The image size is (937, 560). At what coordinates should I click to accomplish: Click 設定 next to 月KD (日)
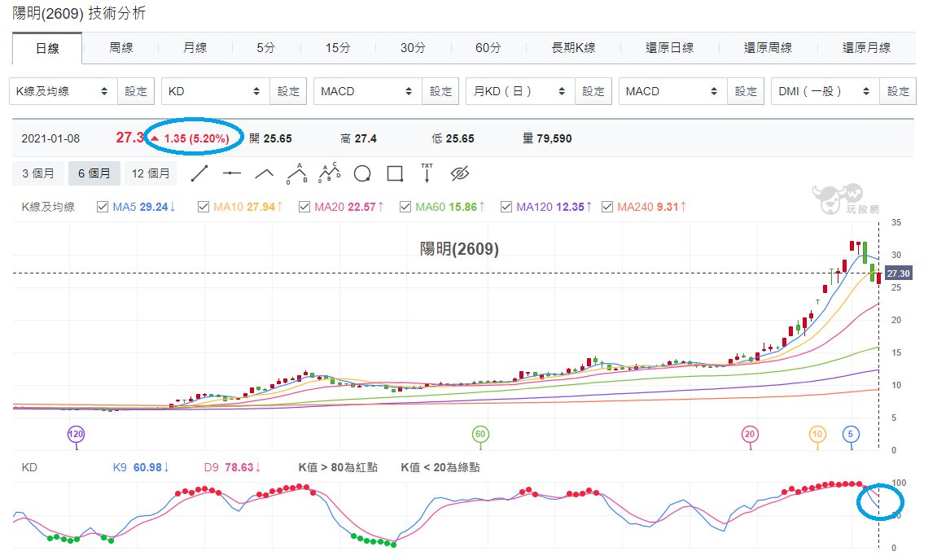click(x=593, y=91)
